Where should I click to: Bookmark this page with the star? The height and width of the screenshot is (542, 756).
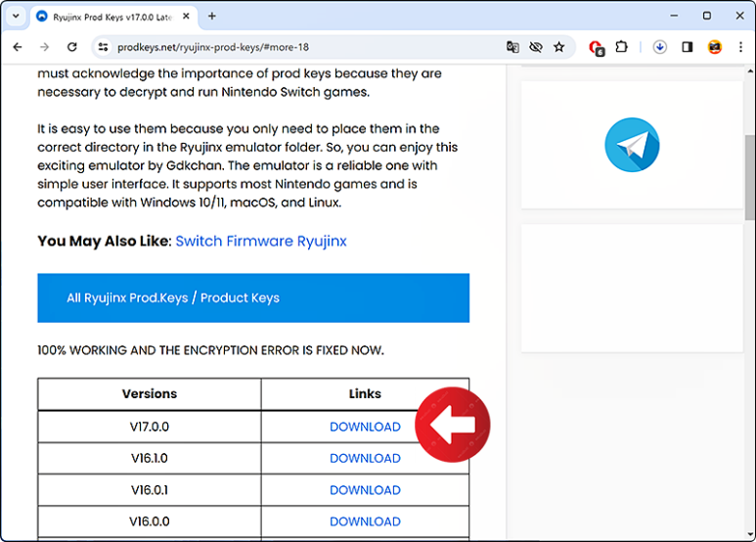click(x=559, y=47)
